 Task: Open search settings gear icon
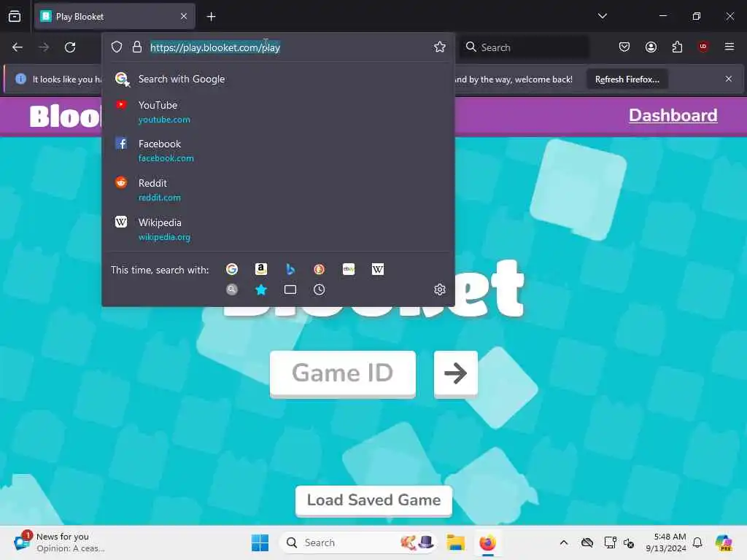coord(440,289)
